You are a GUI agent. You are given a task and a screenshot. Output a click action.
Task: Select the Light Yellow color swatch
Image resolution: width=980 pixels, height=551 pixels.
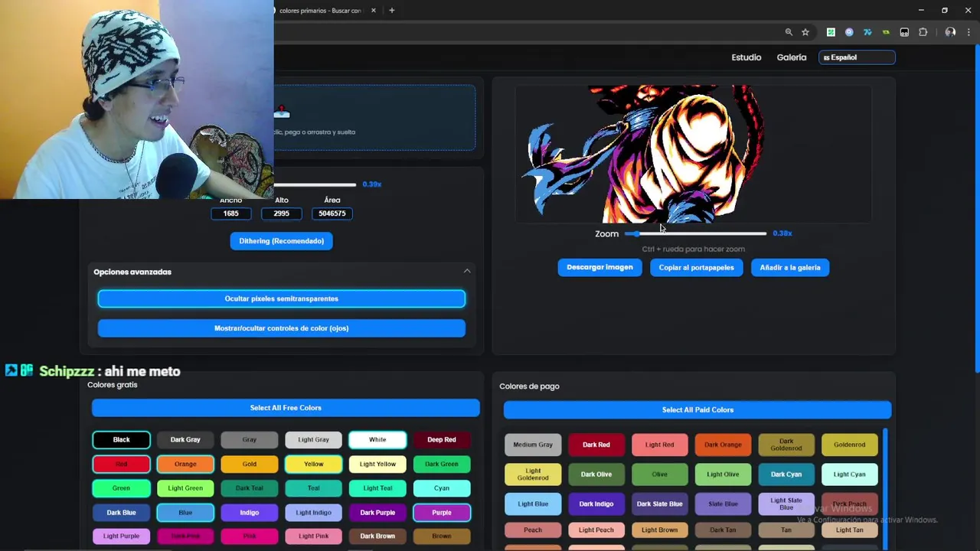coord(377,464)
